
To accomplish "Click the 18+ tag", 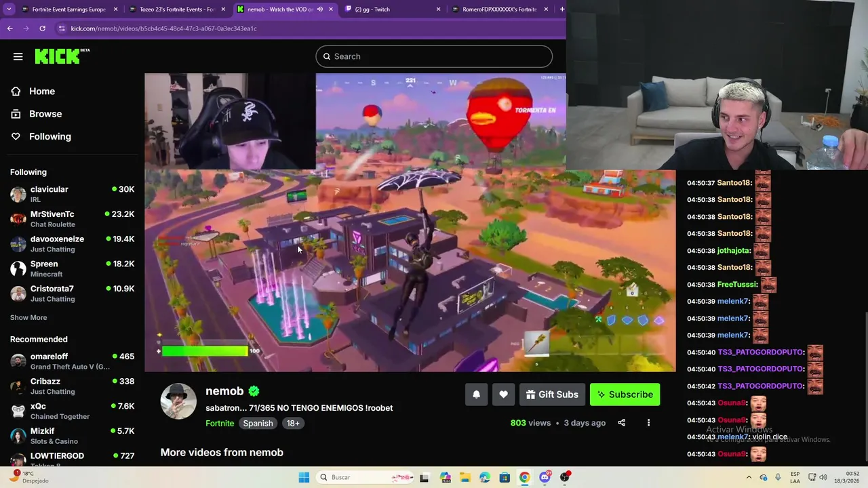I will (293, 423).
